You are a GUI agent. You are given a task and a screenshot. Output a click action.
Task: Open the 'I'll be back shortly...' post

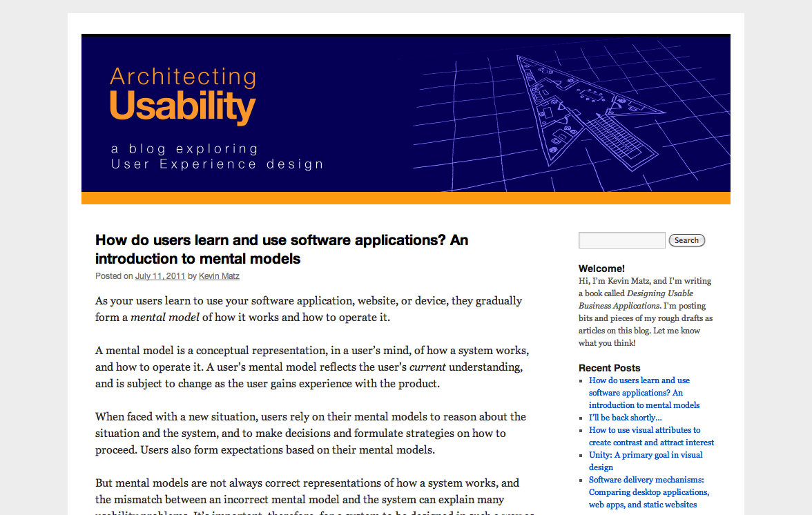click(x=625, y=418)
